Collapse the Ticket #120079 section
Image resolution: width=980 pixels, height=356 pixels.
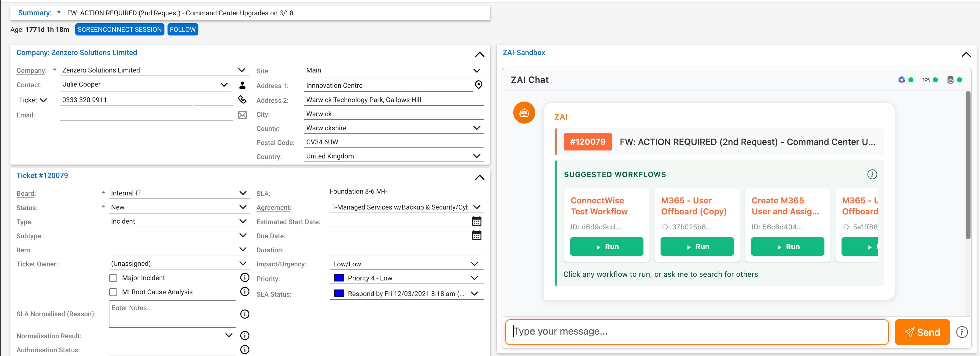click(x=480, y=177)
